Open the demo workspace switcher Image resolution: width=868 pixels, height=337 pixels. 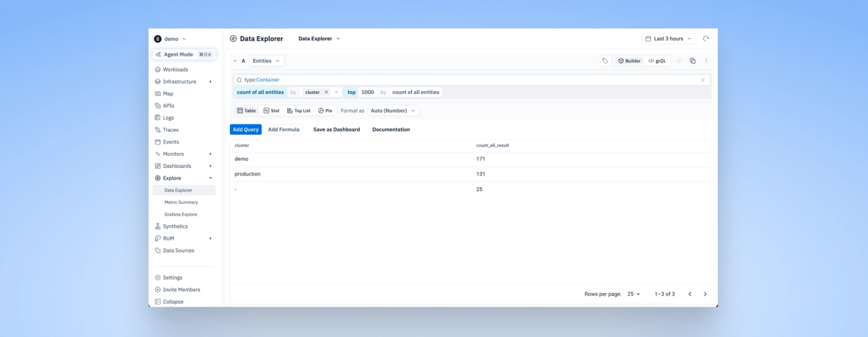click(x=170, y=39)
